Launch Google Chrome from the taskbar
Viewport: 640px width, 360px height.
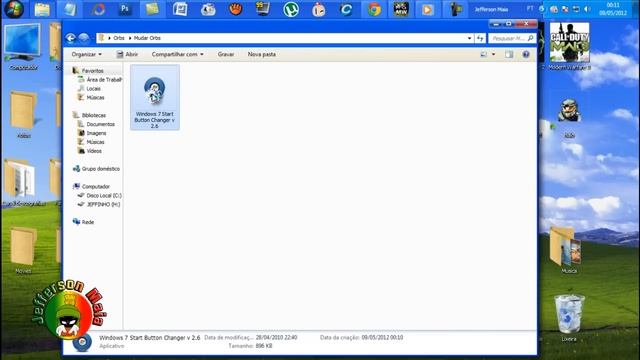point(374,9)
